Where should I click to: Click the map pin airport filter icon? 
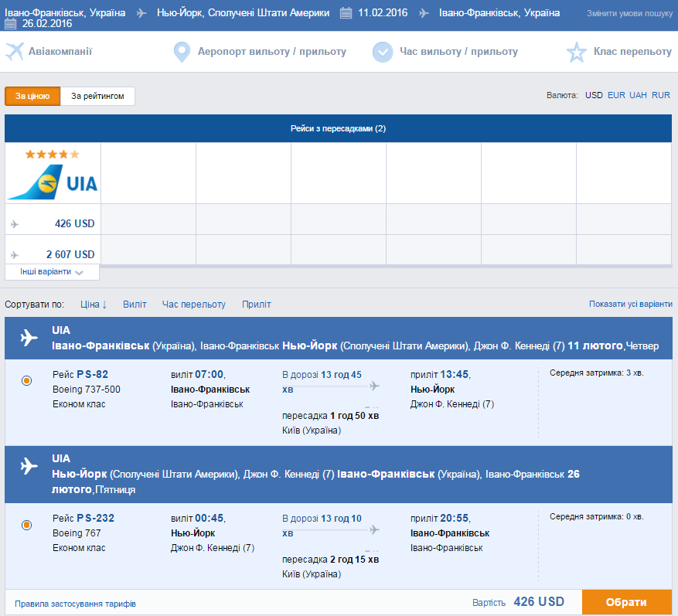coord(182,52)
